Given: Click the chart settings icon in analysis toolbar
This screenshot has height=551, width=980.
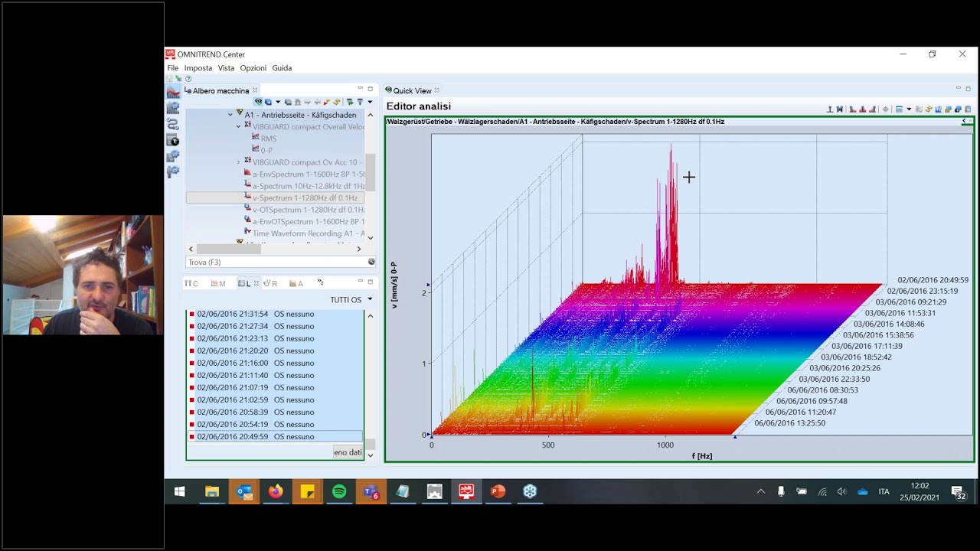Looking at the screenshot, I should point(938,109).
